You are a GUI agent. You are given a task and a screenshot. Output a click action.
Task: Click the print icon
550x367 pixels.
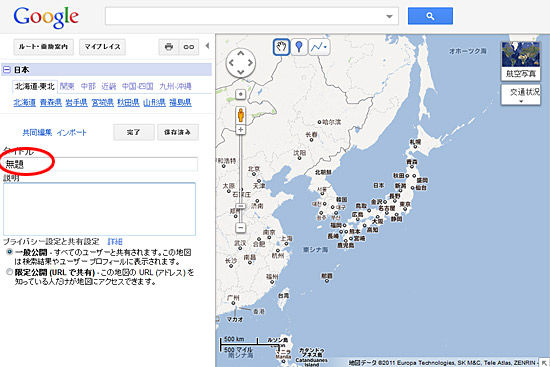[x=169, y=47]
